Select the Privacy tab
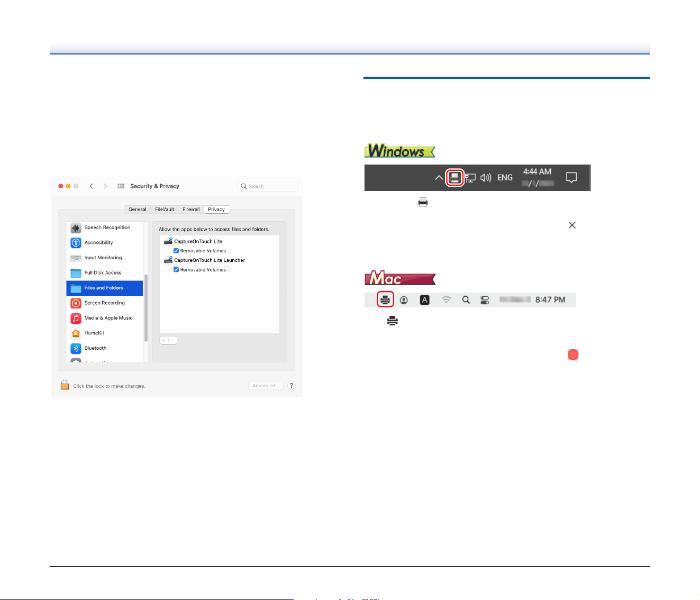 tap(216, 210)
